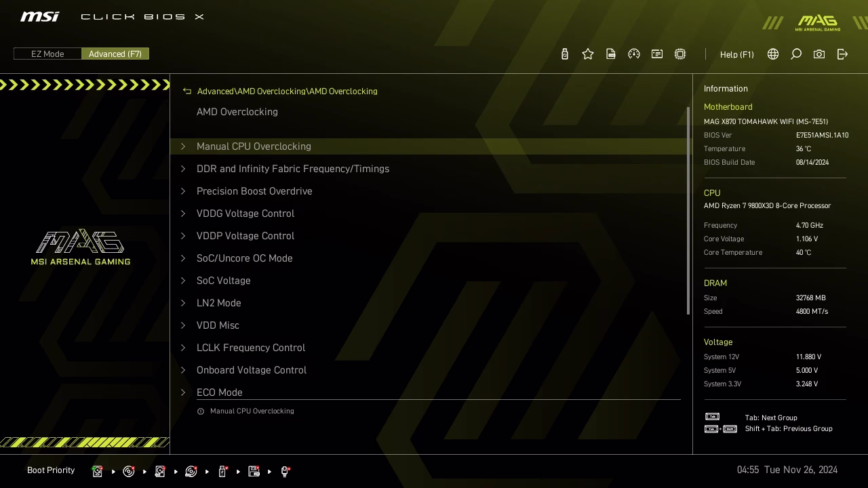
Task: Click the document log file icon in toolbar
Action: click(611, 54)
